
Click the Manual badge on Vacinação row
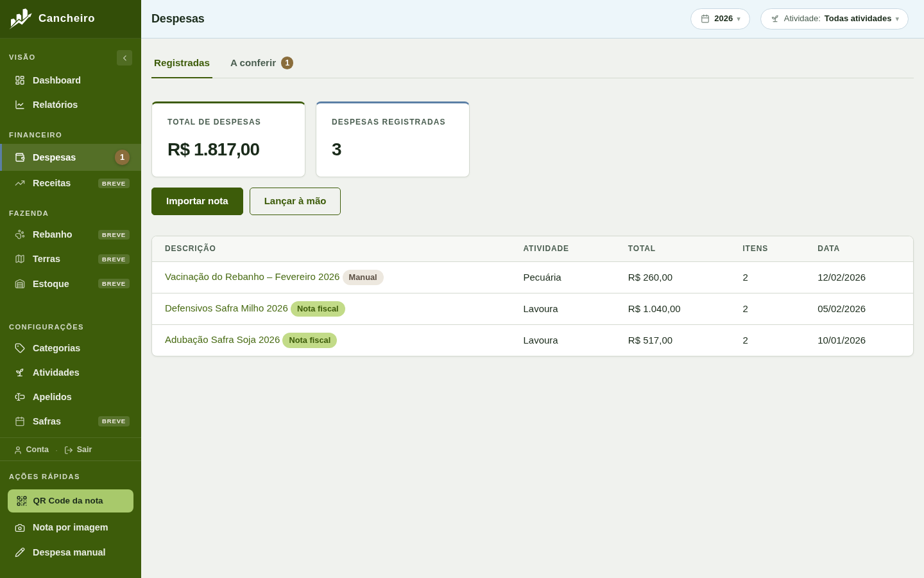pos(363,277)
